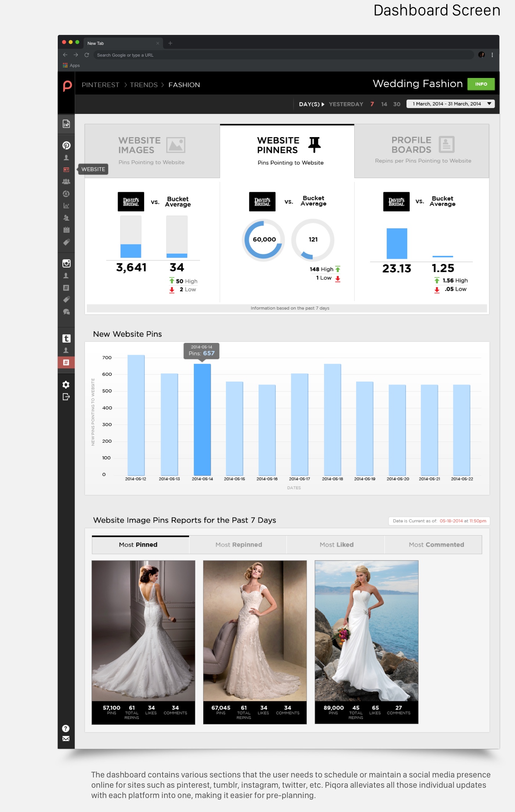The image size is (515, 812).
Task: Open the March 2014 date range dropdown
Action: pyautogui.click(x=450, y=104)
